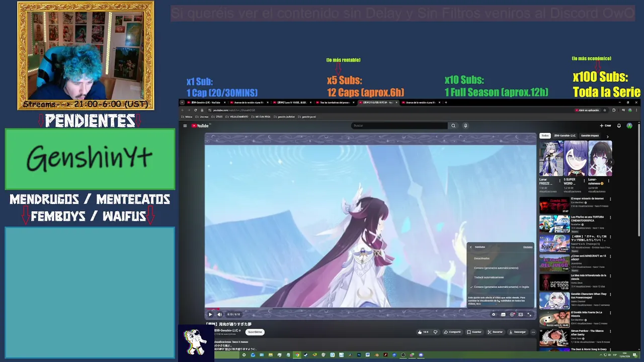
Task: Open options for '¿Cómo será MINECRAFT en 15 AÑOS?' video
Action: (610, 256)
